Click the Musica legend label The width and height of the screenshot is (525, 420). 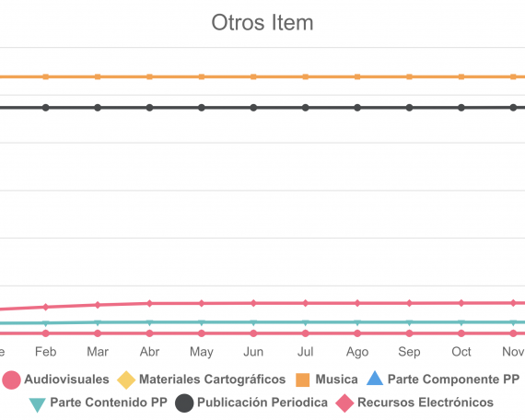pyautogui.click(x=336, y=379)
